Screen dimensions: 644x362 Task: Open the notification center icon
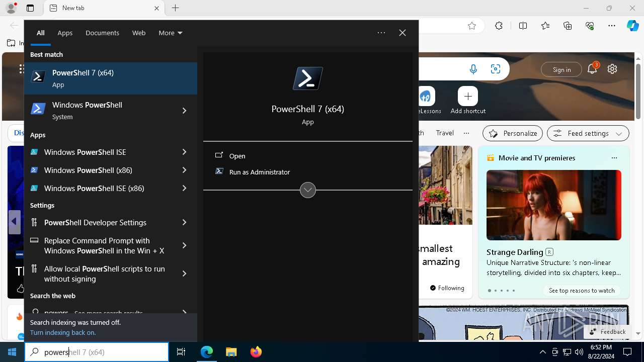[x=627, y=352]
